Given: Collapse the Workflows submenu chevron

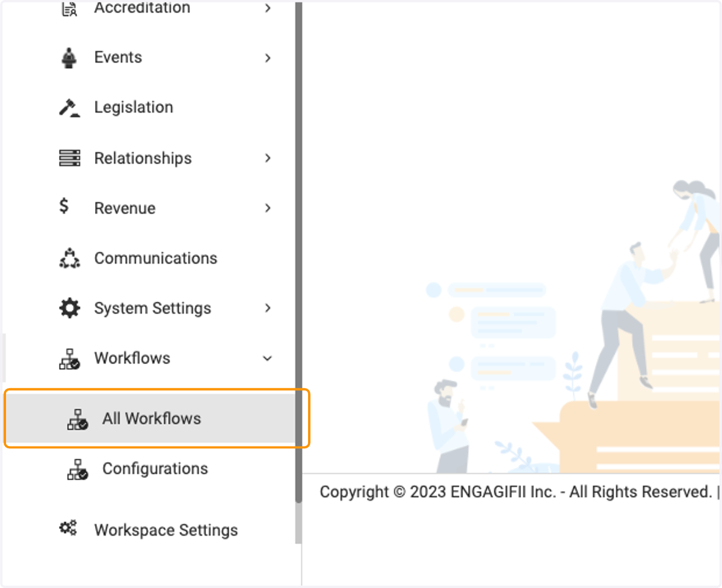Looking at the screenshot, I should [268, 358].
